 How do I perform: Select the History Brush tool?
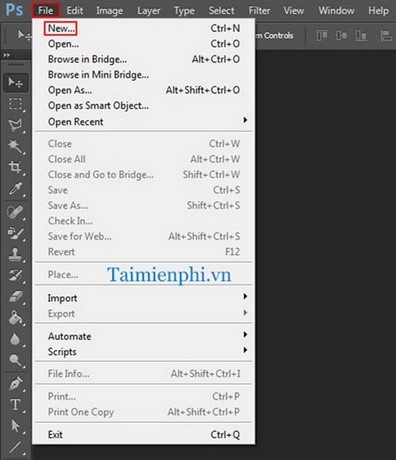click(15, 276)
